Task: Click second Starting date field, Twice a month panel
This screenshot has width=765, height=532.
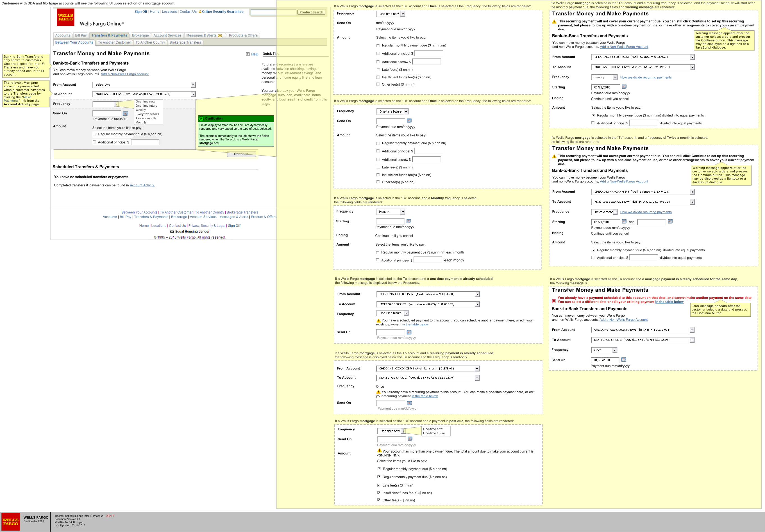Action: (652, 222)
